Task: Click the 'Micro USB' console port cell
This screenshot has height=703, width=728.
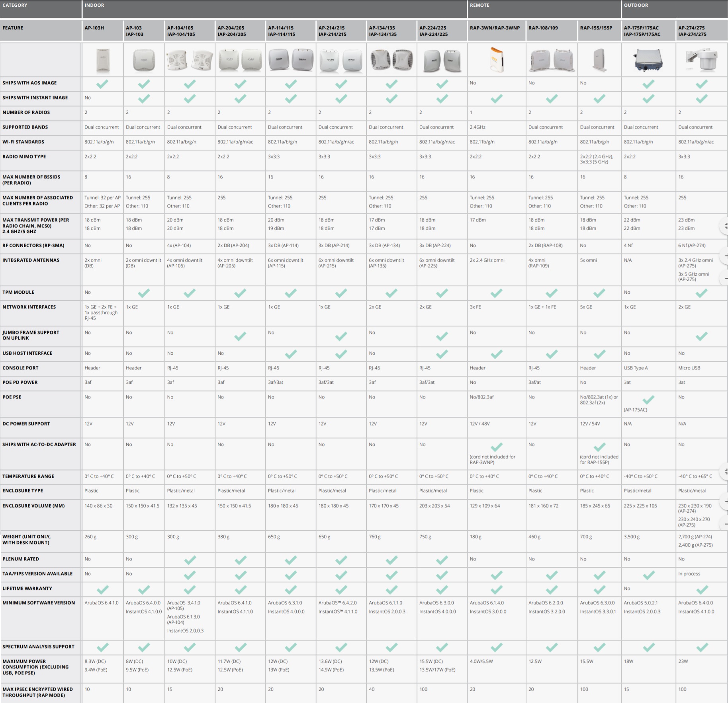Action: 689,368
